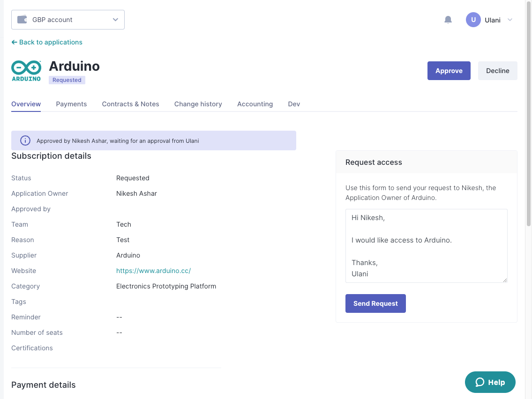Image resolution: width=532 pixels, height=399 pixels.
Task: Switch to the Payments tab
Action: click(71, 104)
